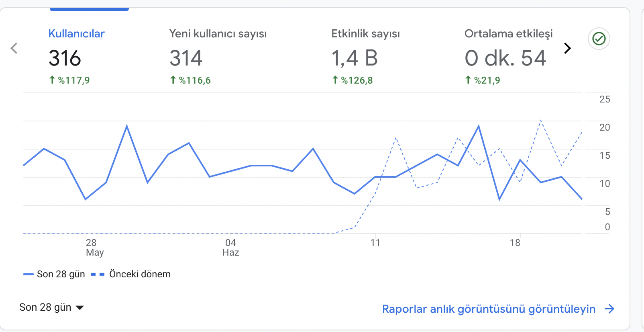Click the next metrics right chevron

point(567,48)
